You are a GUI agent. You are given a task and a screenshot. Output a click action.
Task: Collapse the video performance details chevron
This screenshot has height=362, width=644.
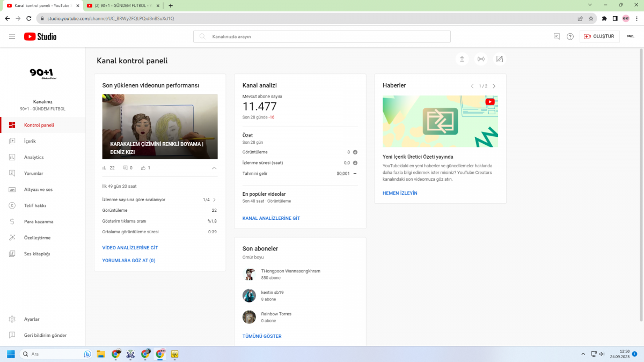tap(214, 168)
